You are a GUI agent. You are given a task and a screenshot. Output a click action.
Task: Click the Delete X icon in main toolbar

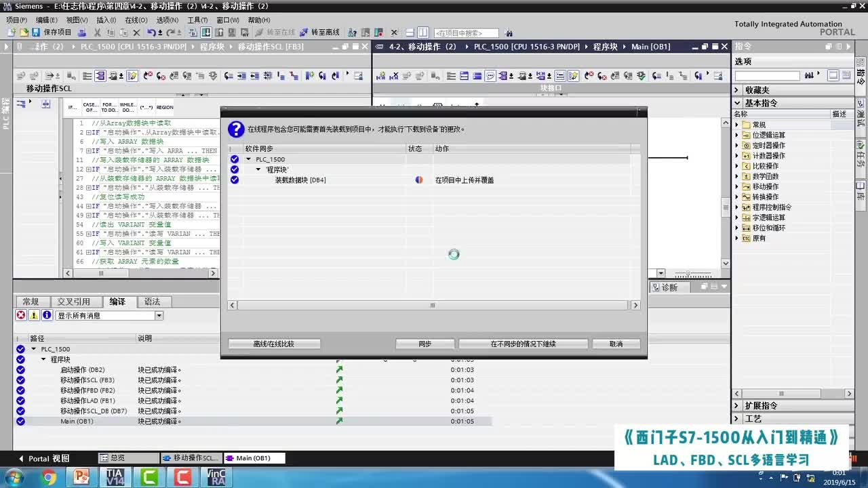tap(136, 32)
